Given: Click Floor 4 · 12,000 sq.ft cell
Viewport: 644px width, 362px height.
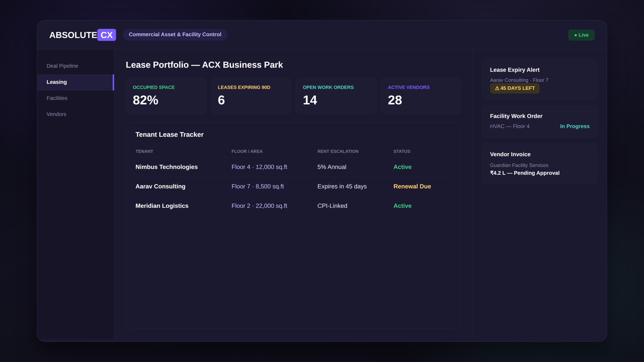Looking at the screenshot, I should click(x=259, y=167).
